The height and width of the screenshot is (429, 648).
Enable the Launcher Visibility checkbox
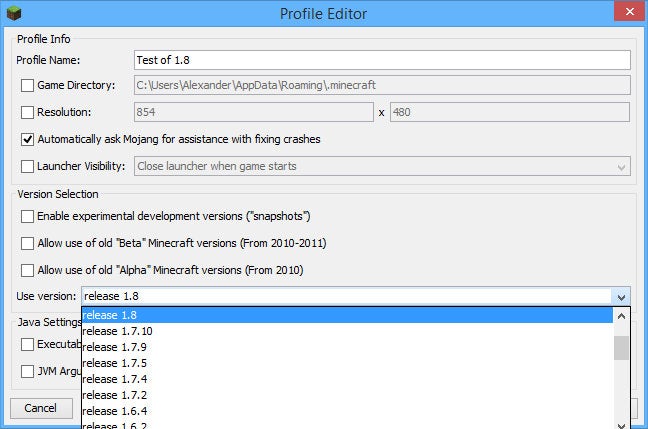27,166
